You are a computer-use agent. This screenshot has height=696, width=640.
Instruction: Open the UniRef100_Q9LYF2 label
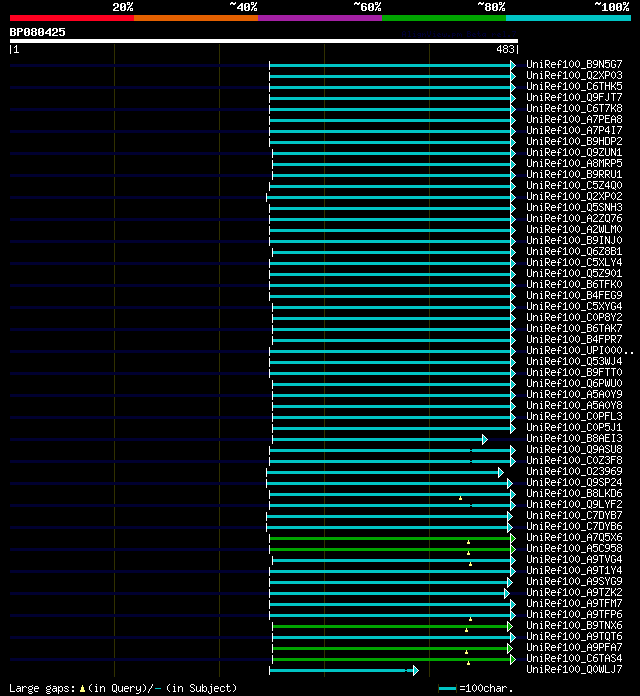(x=574, y=505)
